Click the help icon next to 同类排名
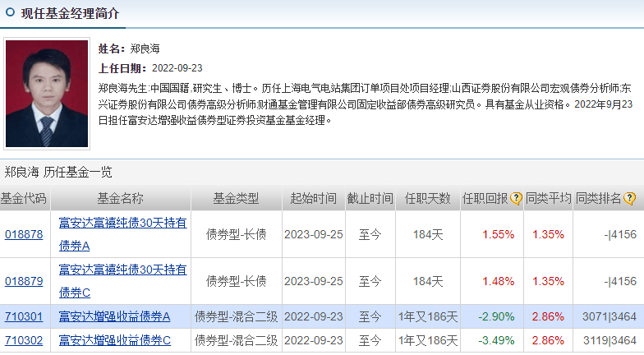 pos(629,199)
